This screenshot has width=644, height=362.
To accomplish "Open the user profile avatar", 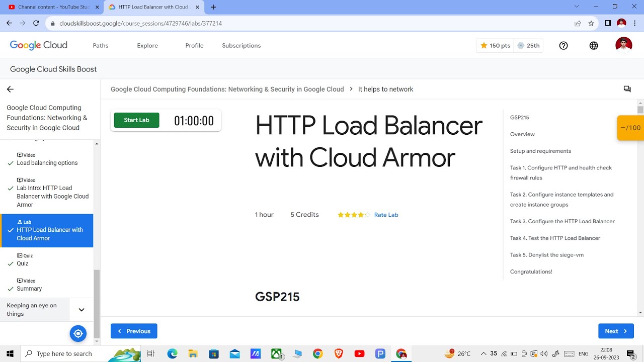I will 624,45.
